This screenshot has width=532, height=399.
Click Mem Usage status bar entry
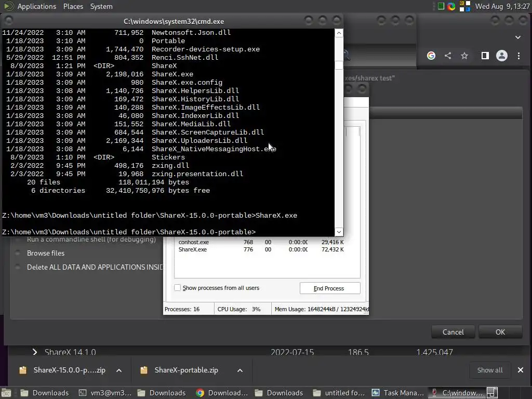(x=321, y=309)
